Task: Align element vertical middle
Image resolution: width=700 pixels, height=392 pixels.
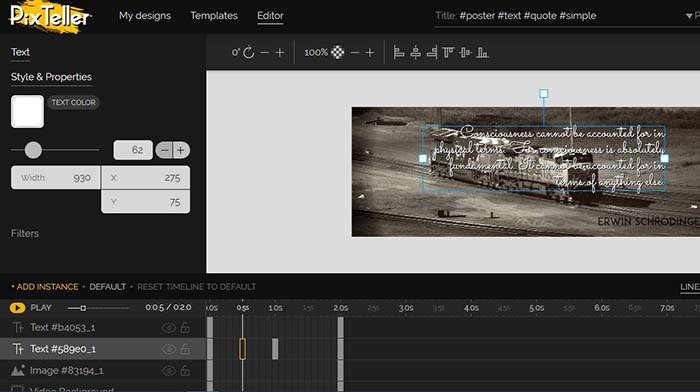Action: [x=465, y=53]
